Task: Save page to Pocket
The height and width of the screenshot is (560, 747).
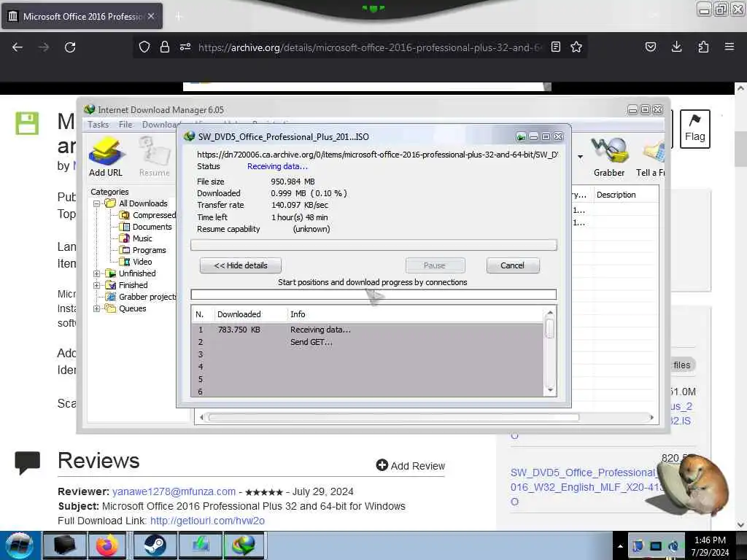Action: [x=650, y=47]
